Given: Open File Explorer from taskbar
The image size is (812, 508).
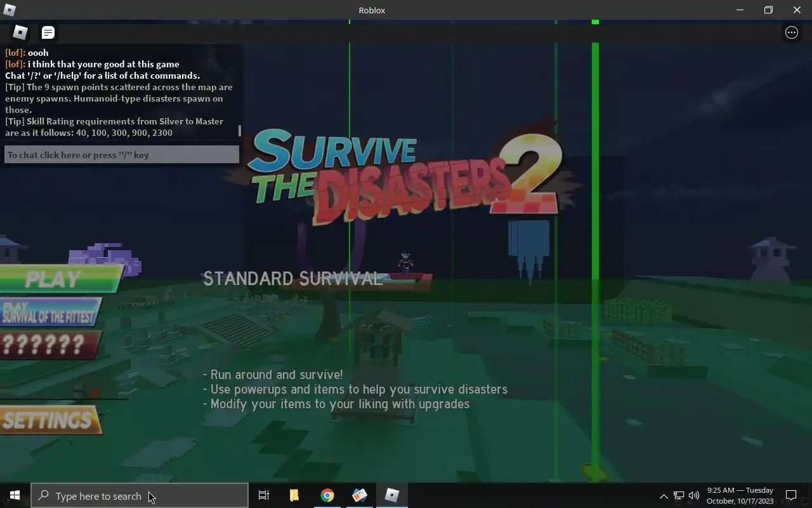Looking at the screenshot, I should coord(294,495).
